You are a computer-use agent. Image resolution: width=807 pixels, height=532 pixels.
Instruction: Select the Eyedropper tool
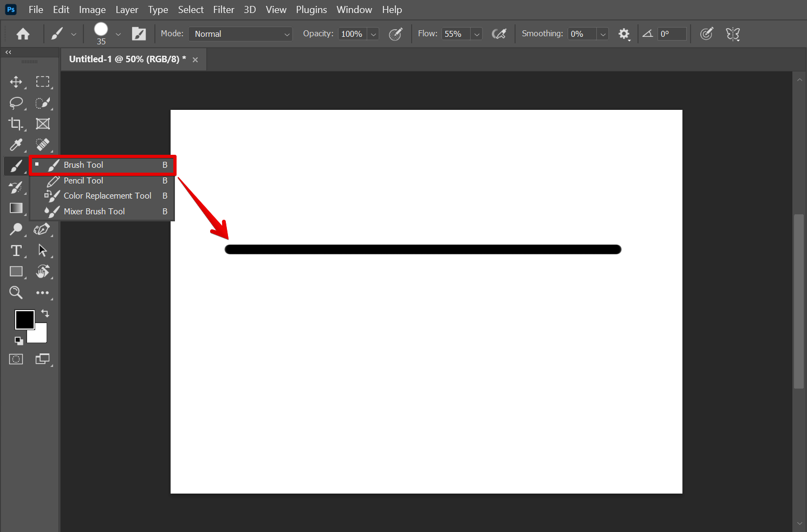coord(16,145)
